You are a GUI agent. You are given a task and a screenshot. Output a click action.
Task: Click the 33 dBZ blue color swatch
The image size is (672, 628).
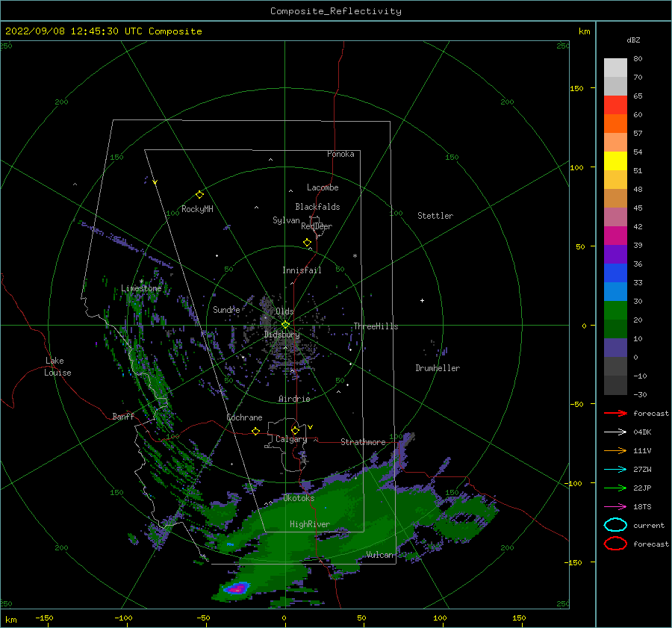point(615,291)
